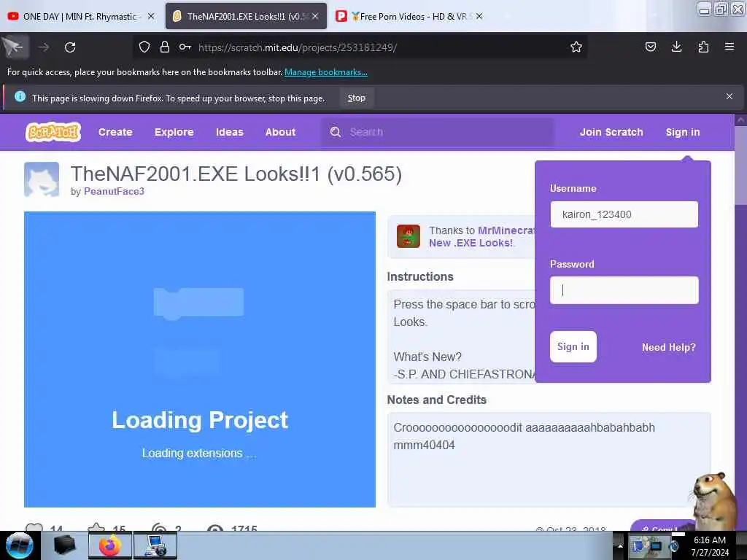This screenshot has width=747, height=560.
Task: Open the About menu item
Action: 280,132
